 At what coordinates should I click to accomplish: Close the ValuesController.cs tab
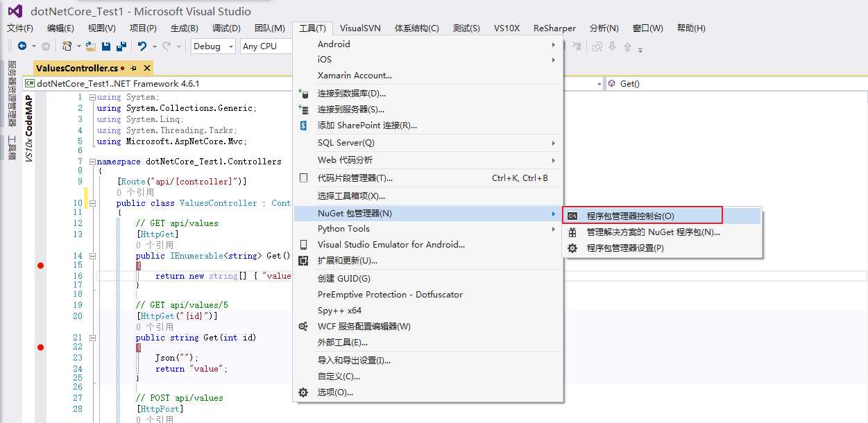pyautogui.click(x=146, y=68)
